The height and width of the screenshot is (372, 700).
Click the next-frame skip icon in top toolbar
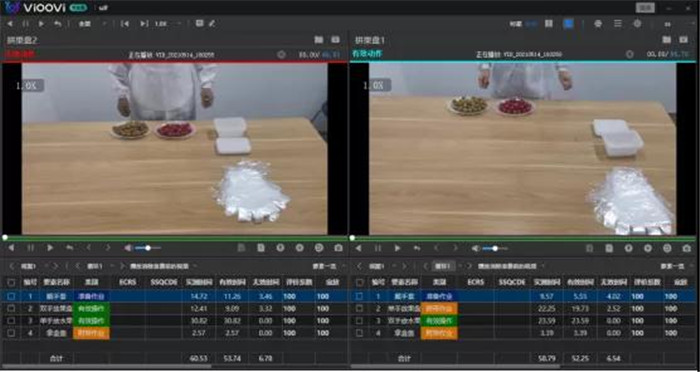point(144,24)
